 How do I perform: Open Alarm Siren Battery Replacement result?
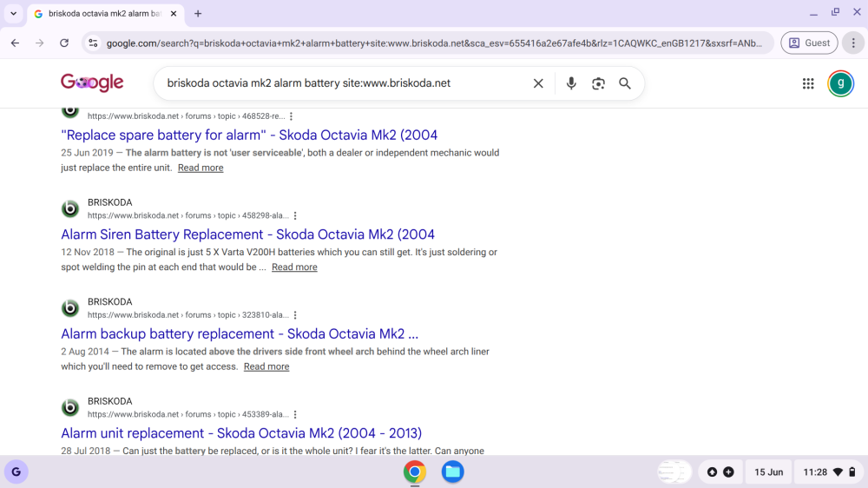[x=247, y=234]
